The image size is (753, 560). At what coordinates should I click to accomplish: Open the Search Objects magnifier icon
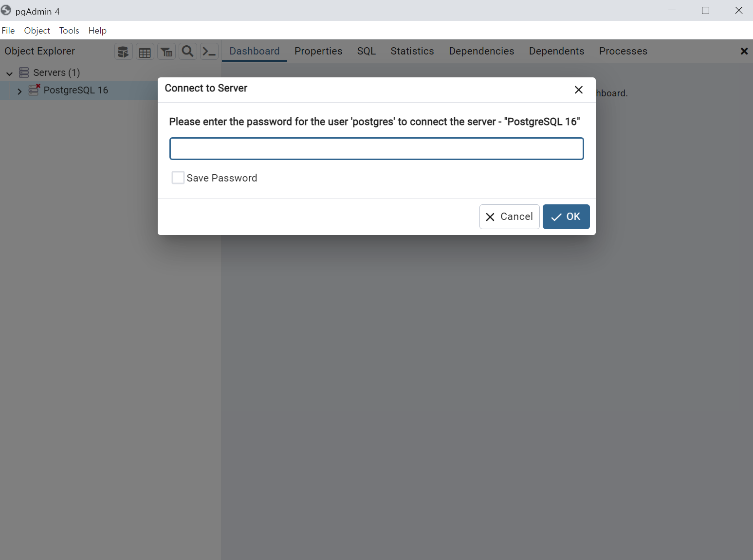(x=188, y=52)
